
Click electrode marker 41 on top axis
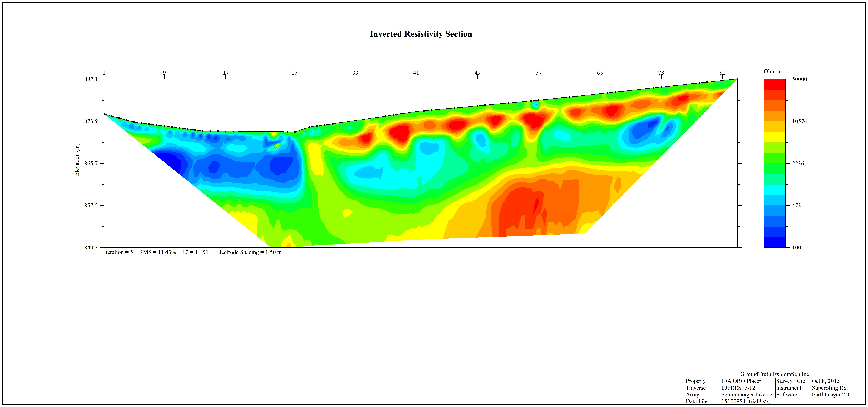416,73
